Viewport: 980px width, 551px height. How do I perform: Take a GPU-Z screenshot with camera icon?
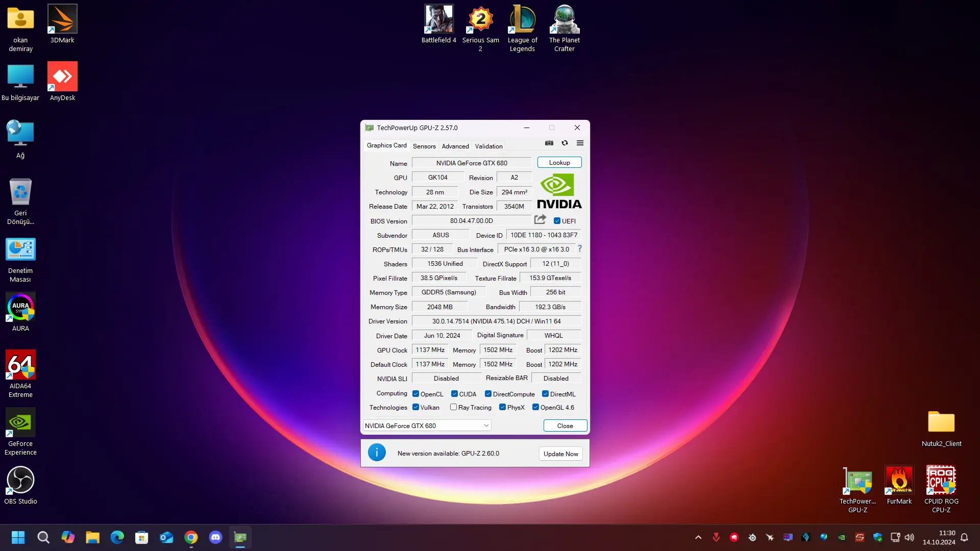[549, 143]
